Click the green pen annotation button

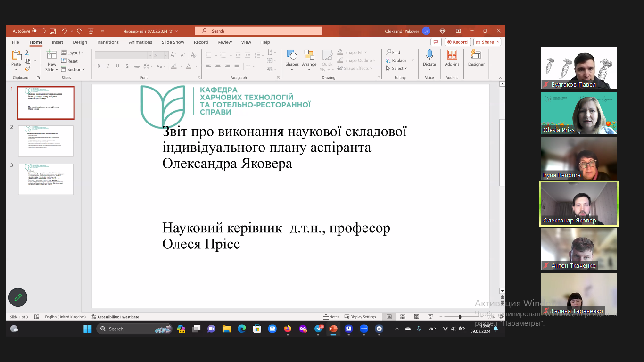pos(18,297)
